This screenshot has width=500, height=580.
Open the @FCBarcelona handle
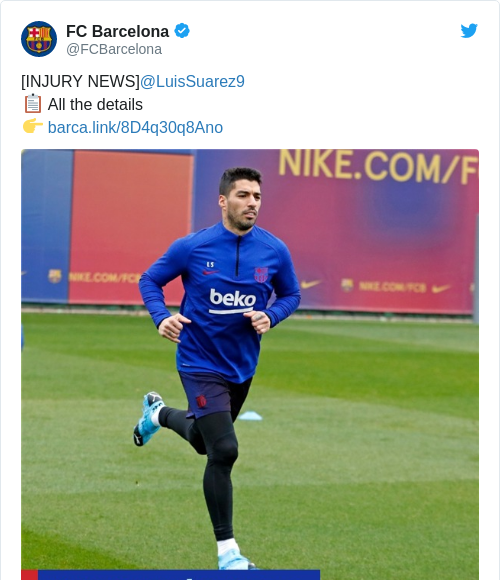pos(114,49)
